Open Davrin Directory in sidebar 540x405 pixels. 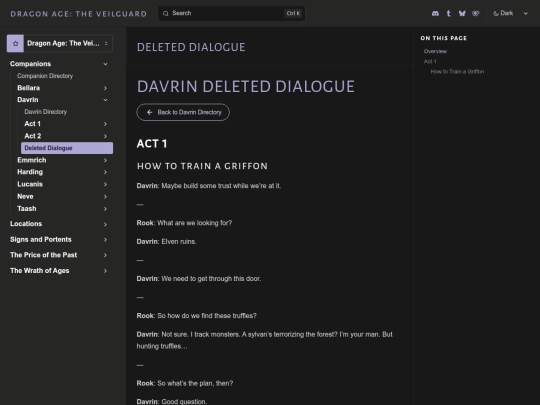pos(45,112)
